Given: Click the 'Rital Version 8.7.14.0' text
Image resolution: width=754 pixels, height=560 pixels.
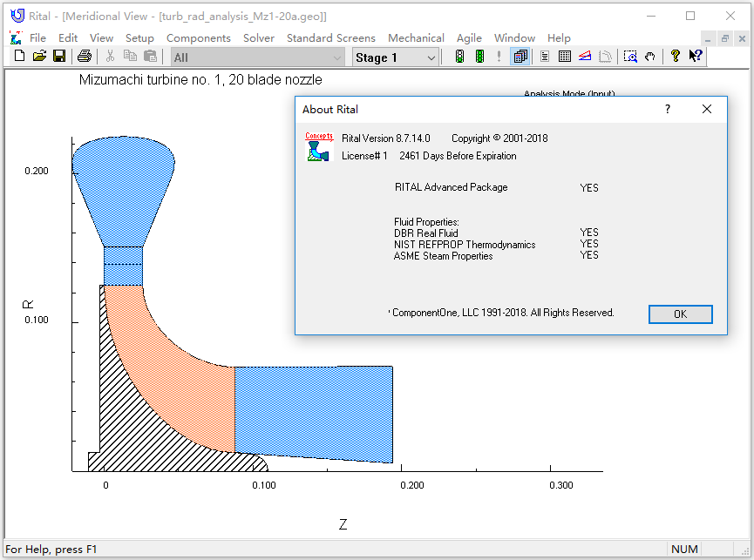Looking at the screenshot, I should pos(385,138).
